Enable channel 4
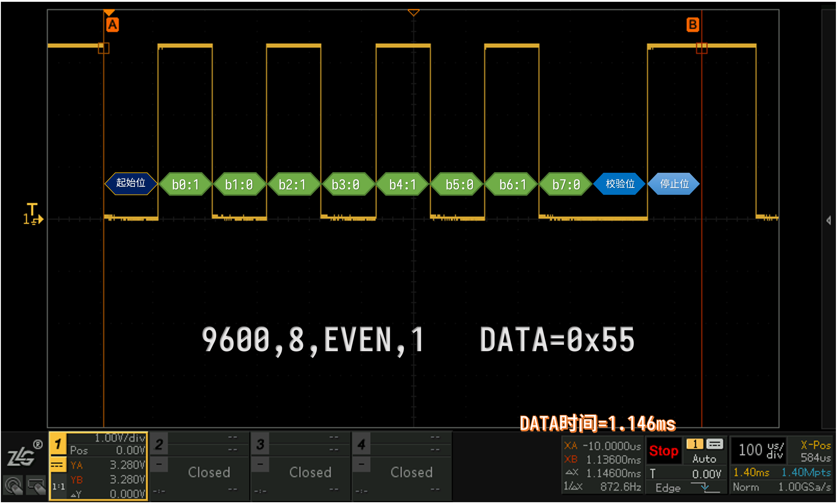Viewport: 838px width, 504px height. tap(361, 444)
